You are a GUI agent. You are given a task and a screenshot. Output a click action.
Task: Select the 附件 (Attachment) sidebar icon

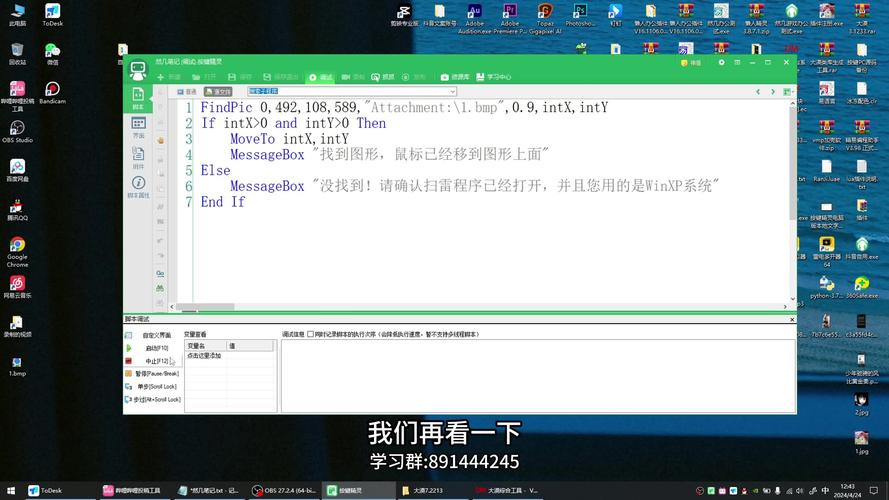(138, 158)
